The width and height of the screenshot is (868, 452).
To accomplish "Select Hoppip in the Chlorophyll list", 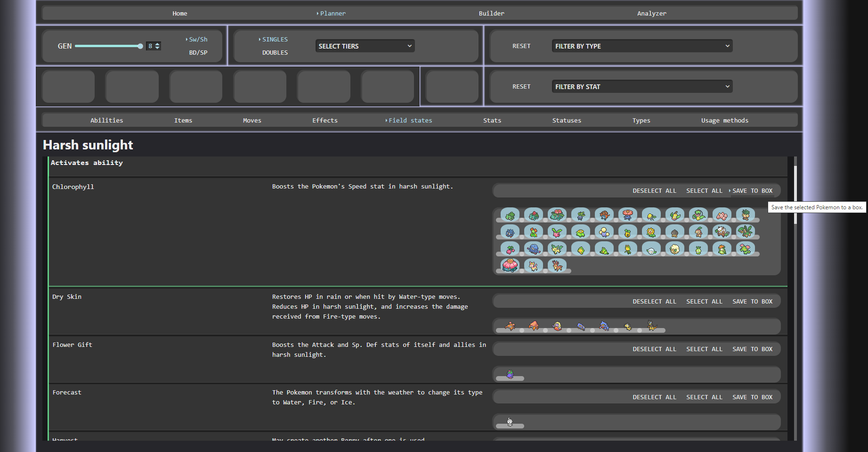I will click(557, 231).
